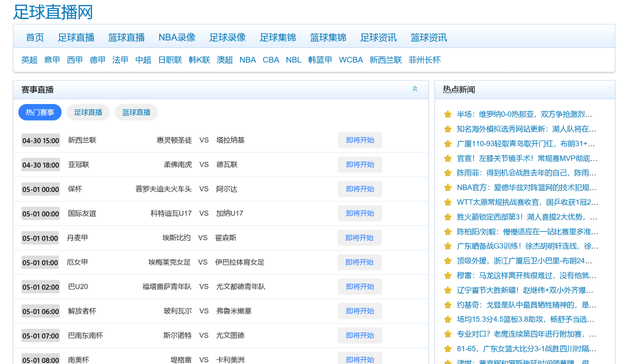Open the 篮球集锦 menu item
The height and width of the screenshot is (364, 627).
328,37
